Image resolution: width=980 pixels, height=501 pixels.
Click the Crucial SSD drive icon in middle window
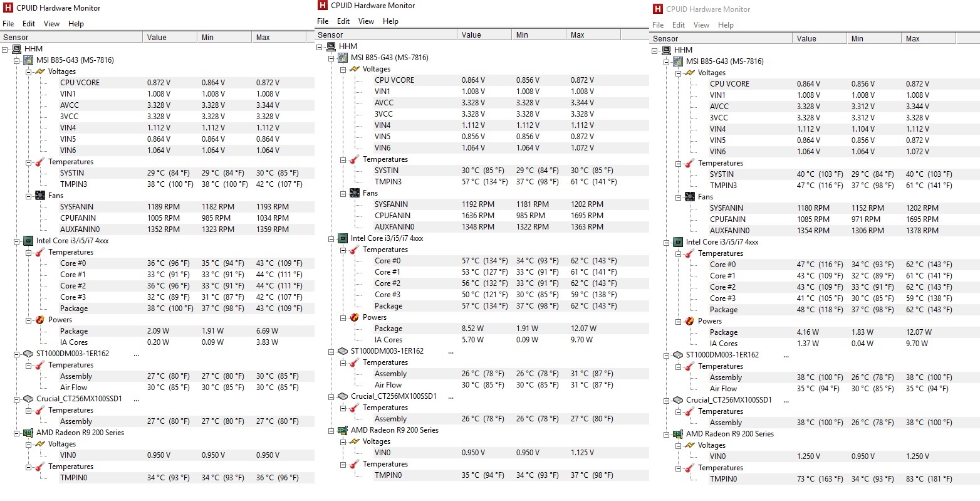click(x=343, y=396)
